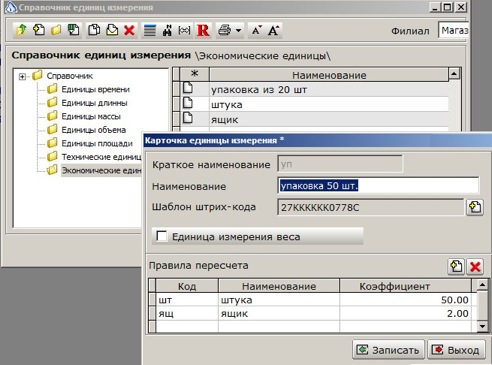This screenshot has width=492, height=365.
Task: Click down arrow of conversion rules scrollbar
Action: (482, 326)
